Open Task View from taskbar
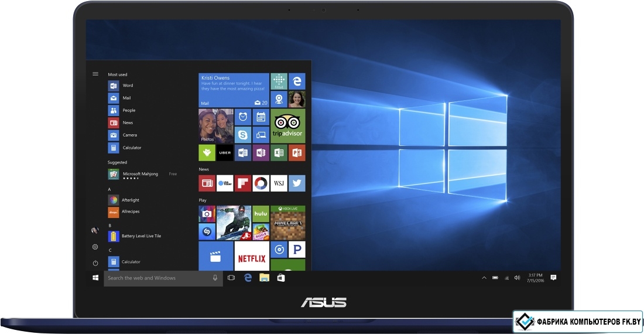644x334 pixels. coord(231,278)
